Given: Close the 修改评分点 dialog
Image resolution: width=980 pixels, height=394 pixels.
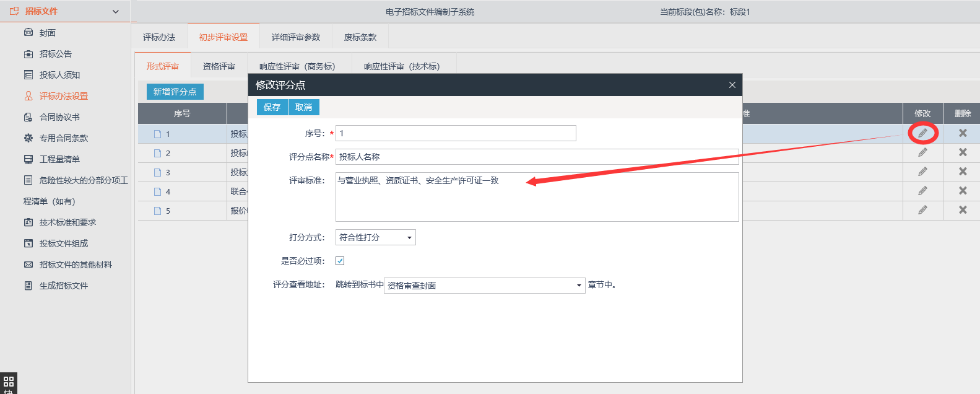Looking at the screenshot, I should (x=732, y=85).
